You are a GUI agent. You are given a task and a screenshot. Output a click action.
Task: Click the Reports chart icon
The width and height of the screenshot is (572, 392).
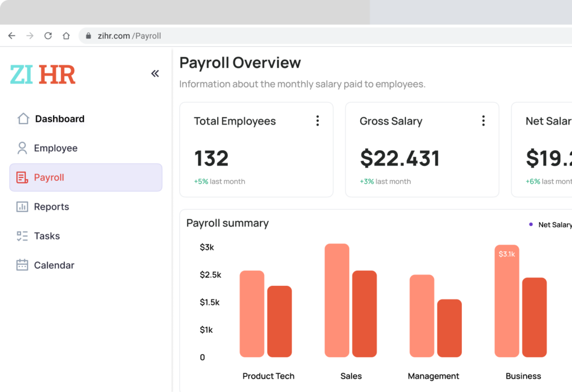(x=22, y=207)
